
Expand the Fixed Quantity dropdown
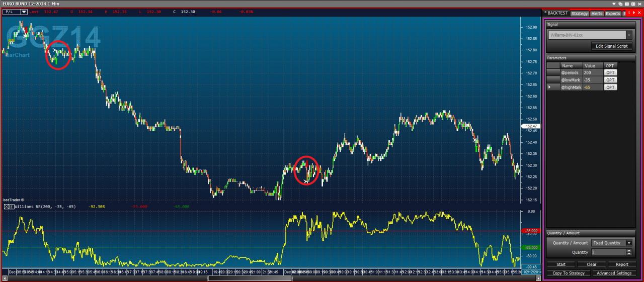(628, 243)
